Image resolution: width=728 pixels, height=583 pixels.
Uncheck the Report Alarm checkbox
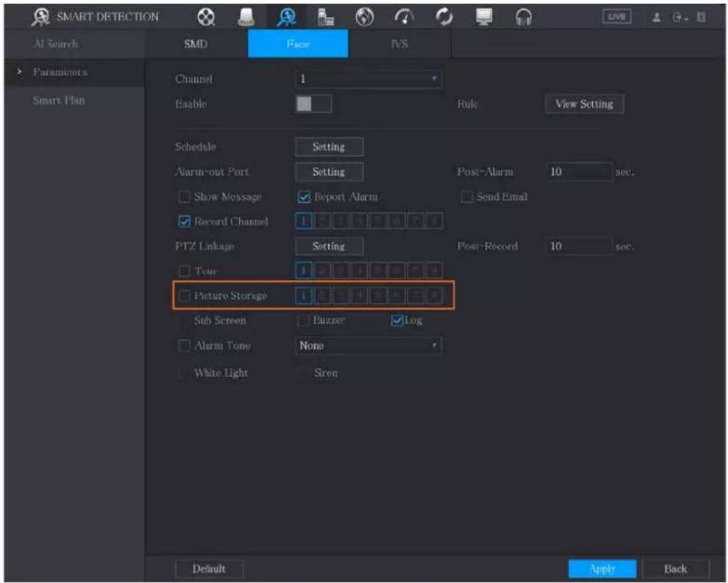coord(304,197)
